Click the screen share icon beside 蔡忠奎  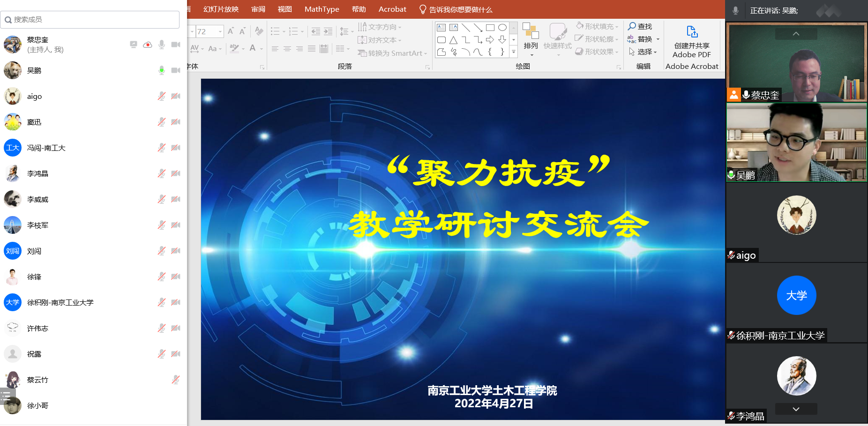(x=134, y=45)
